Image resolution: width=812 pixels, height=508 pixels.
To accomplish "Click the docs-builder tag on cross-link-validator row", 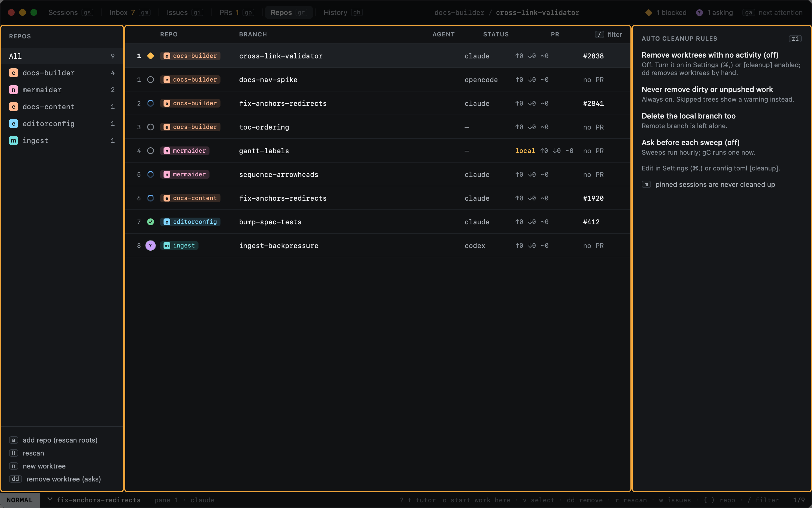I will 190,56.
